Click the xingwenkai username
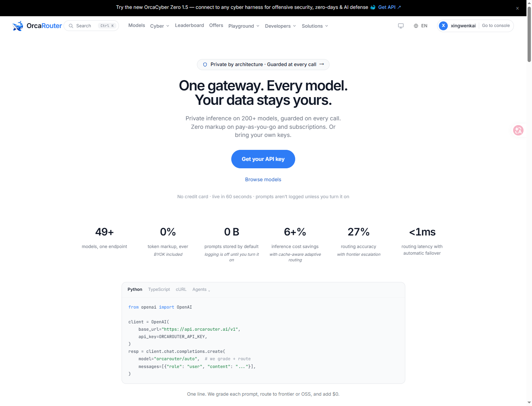 click(x=463, y=26)
